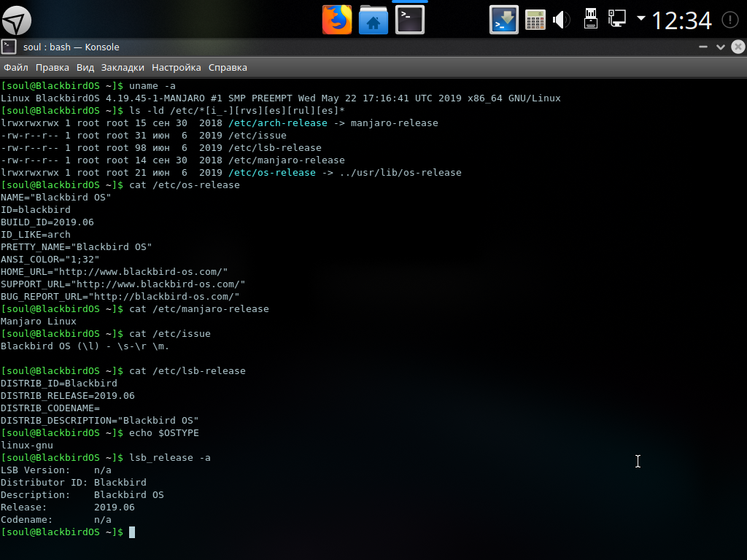Image resolution: width=747 pixels, height=560 pixels.
Task: Click the terminal cursor at the last prompt
Action: pyautogui.click(x=132, y=532)
